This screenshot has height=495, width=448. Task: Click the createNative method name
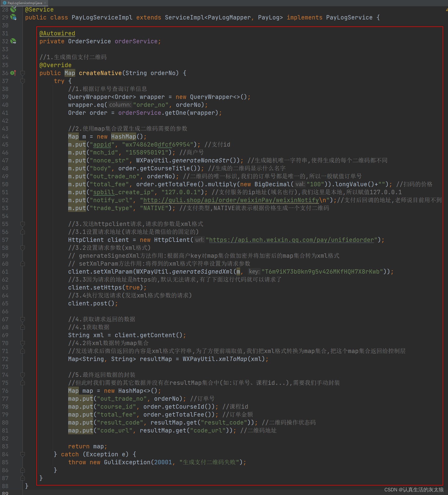(x=100, y=73)
